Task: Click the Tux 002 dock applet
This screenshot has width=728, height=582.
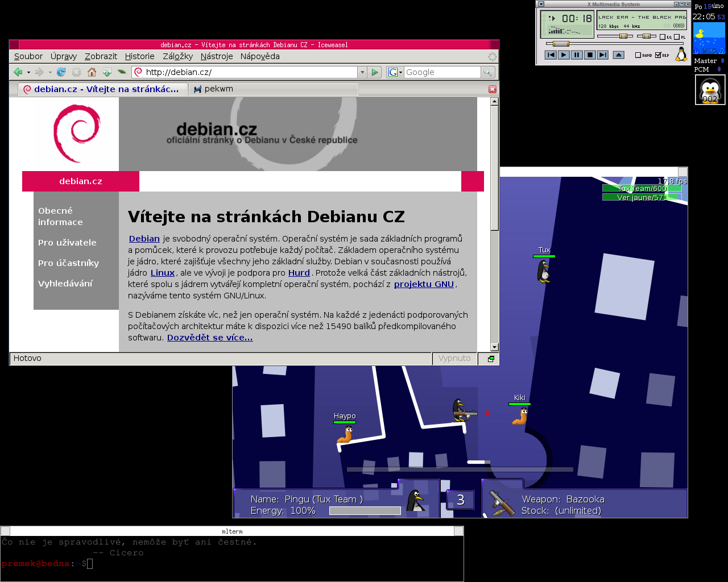Action: (x=710, y=90)
